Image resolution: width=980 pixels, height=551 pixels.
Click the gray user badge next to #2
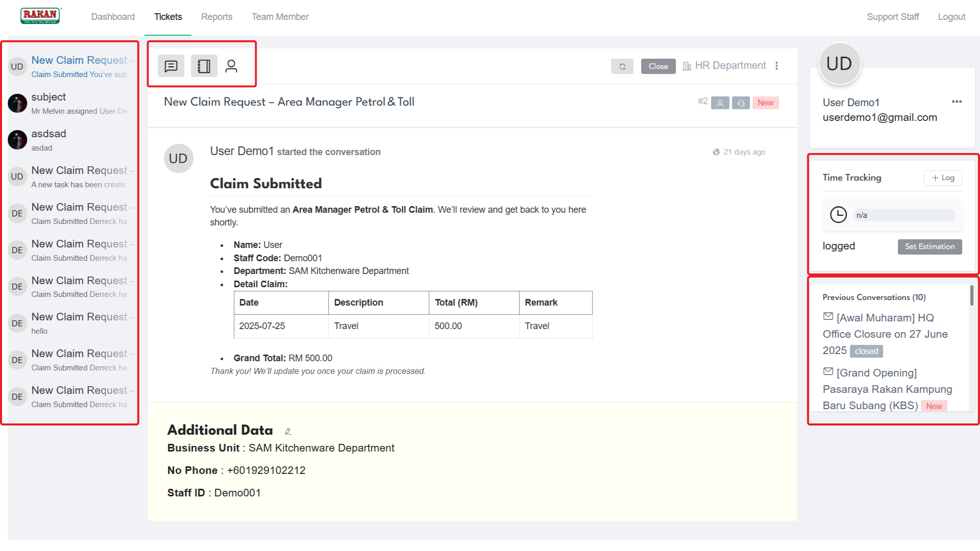click(720, 103)
